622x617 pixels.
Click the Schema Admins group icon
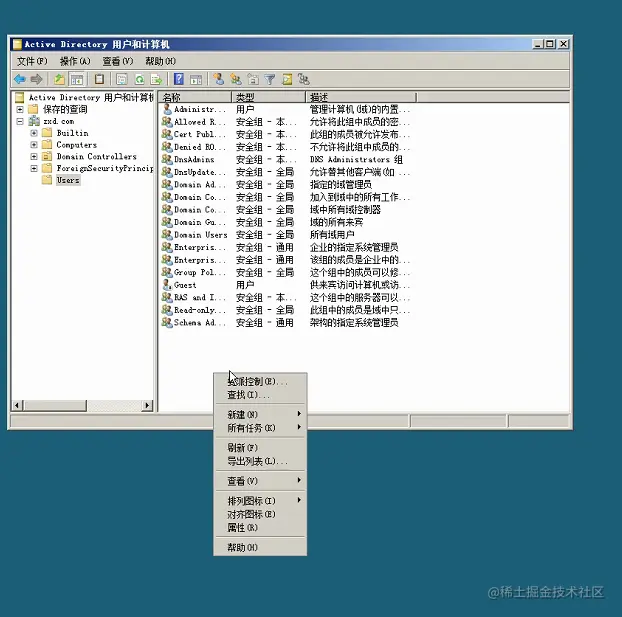[167, 322]
